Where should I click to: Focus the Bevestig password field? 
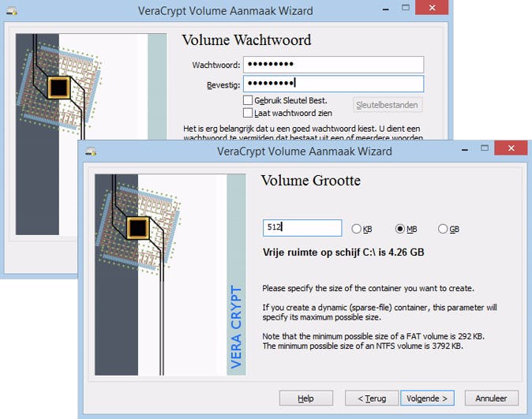pyautogui.click(x=334, y=84)
